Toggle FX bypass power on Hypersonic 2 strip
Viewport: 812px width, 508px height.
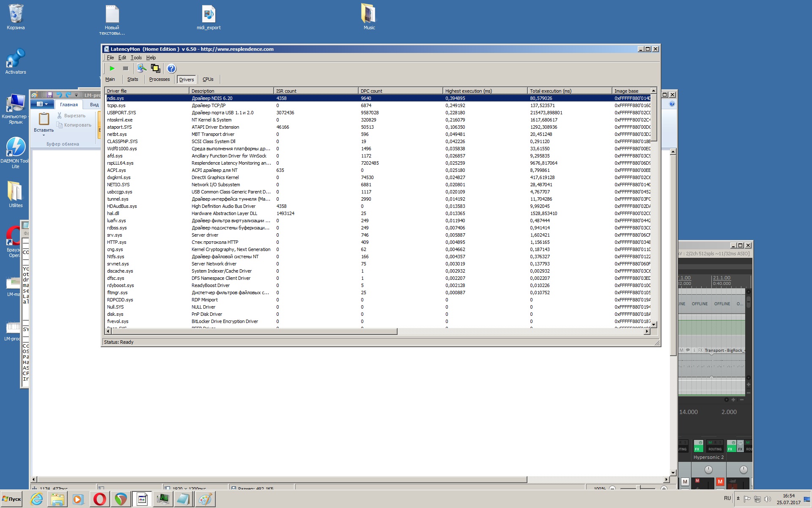point(700,443)
